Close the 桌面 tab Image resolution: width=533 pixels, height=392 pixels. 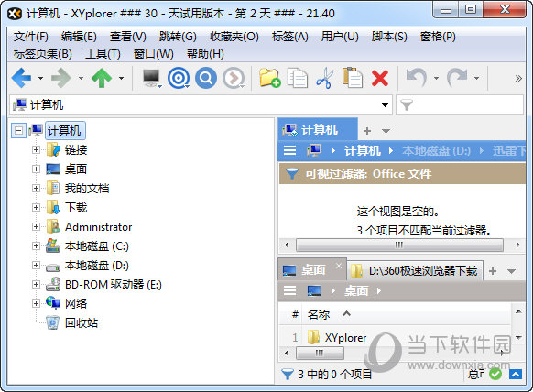tap(339, 266)
